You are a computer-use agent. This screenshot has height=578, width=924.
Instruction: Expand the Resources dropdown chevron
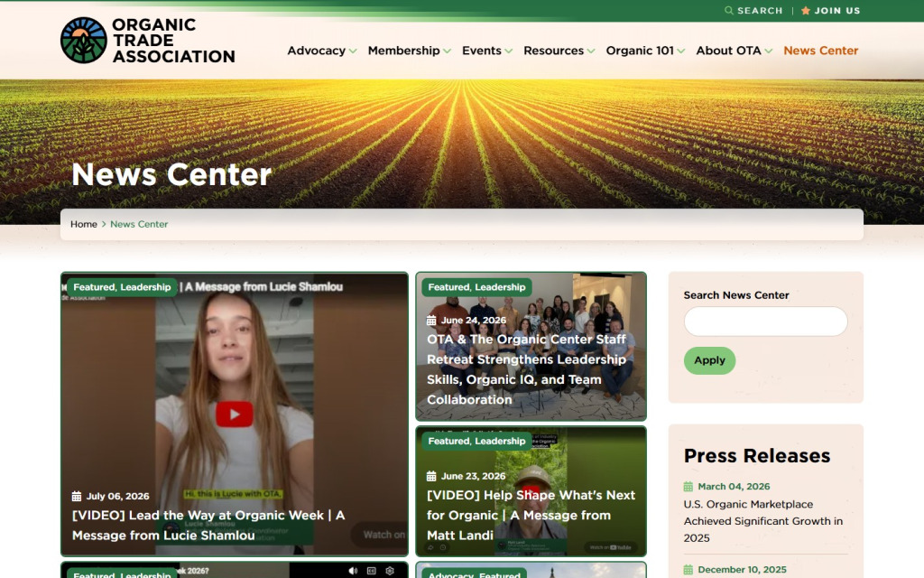pyautogui.click(x=591, y=51)
